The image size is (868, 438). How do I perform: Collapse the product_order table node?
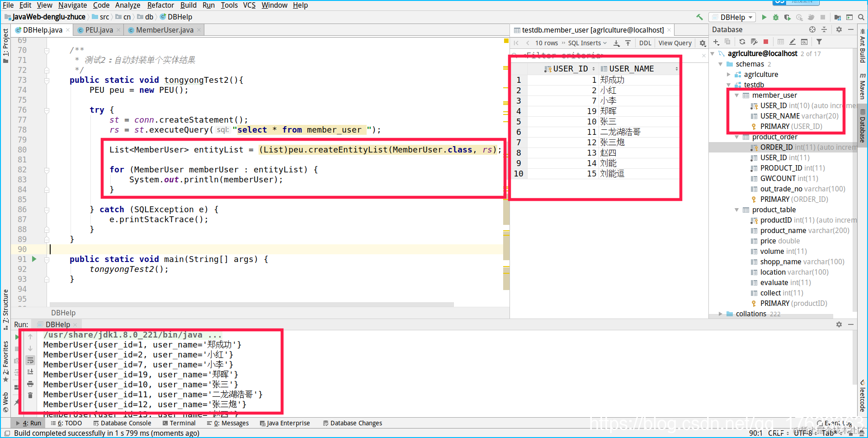pos(736,137)
